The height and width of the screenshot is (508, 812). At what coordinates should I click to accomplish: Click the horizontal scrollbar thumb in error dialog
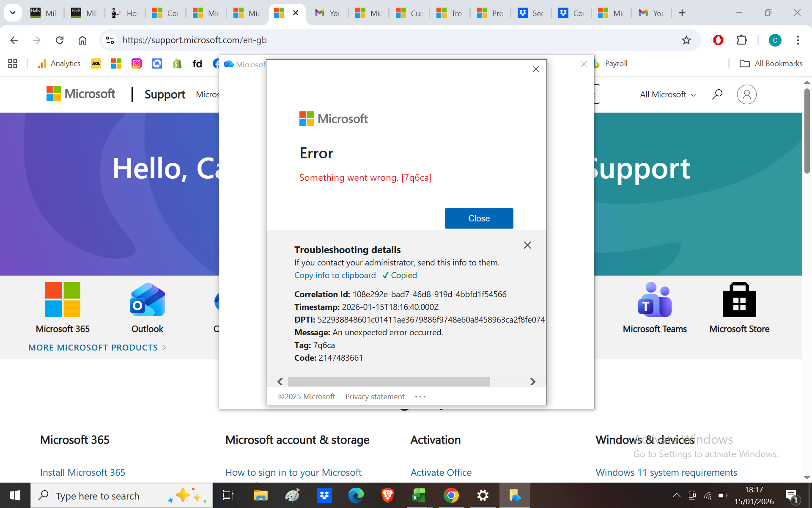point(389,382)
